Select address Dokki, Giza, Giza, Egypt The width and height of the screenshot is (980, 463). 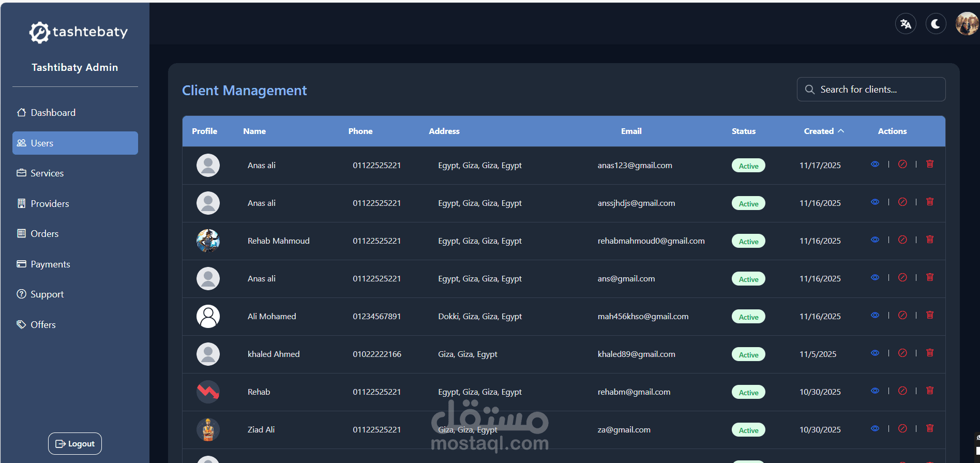point(480,317)
